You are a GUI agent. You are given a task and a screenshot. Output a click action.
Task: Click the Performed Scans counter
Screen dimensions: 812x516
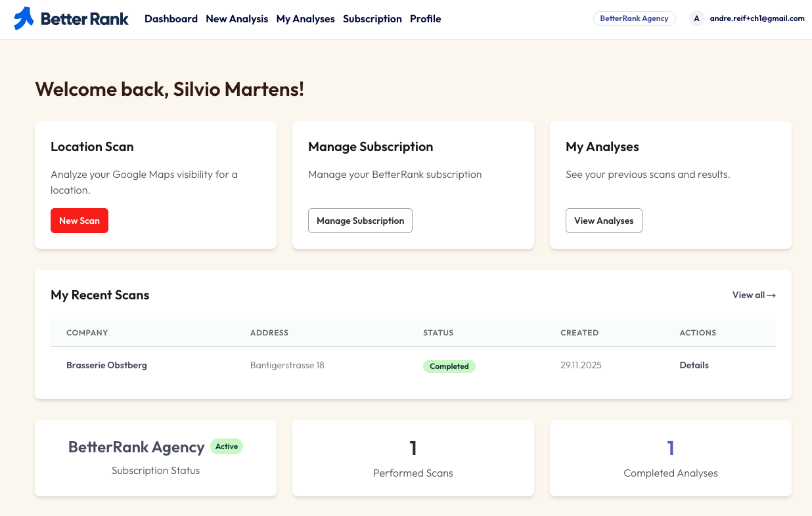[413, 448]
